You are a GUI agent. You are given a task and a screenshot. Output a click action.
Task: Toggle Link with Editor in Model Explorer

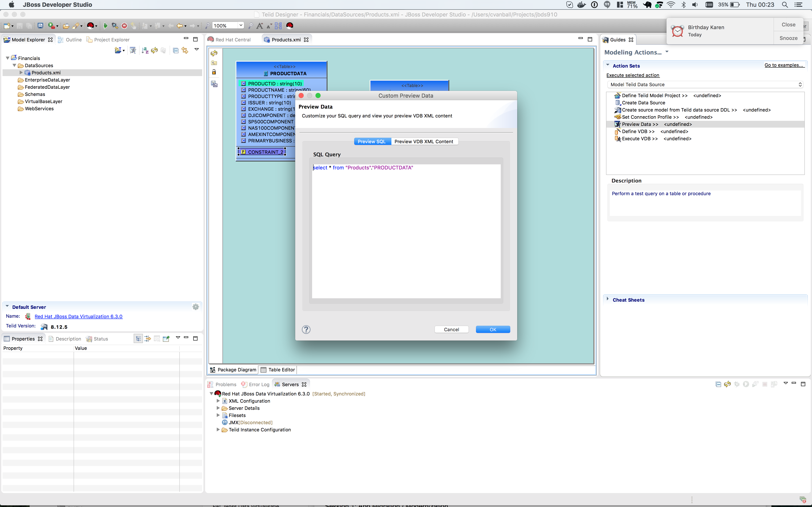pyautogui.click(x=185, y=50)
